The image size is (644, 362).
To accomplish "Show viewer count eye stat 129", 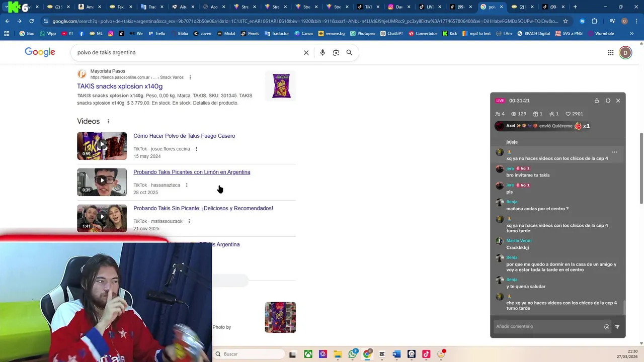I will (518, 114).
